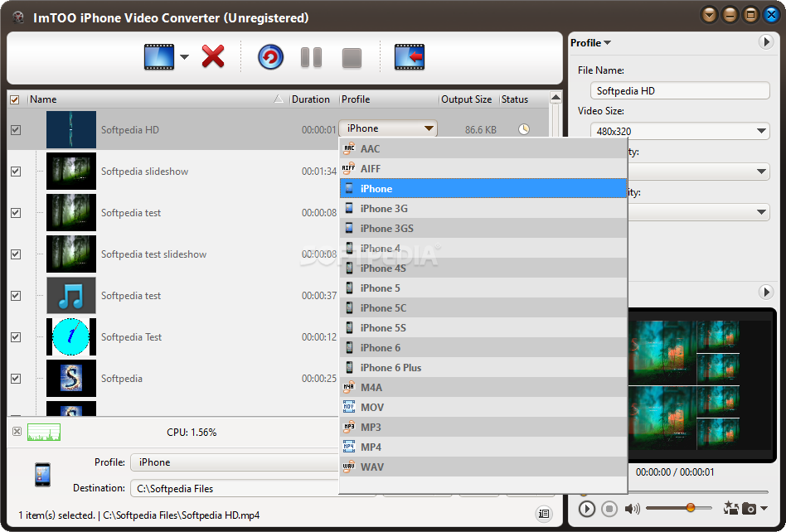Click the waiting clock status icon
This screenshot has height=532, width=786.
524,129
